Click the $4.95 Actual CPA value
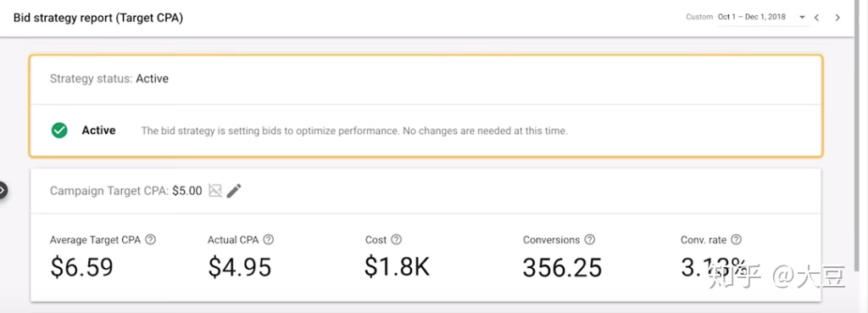This screenshot has height=313, width=868. click(240, 267)
